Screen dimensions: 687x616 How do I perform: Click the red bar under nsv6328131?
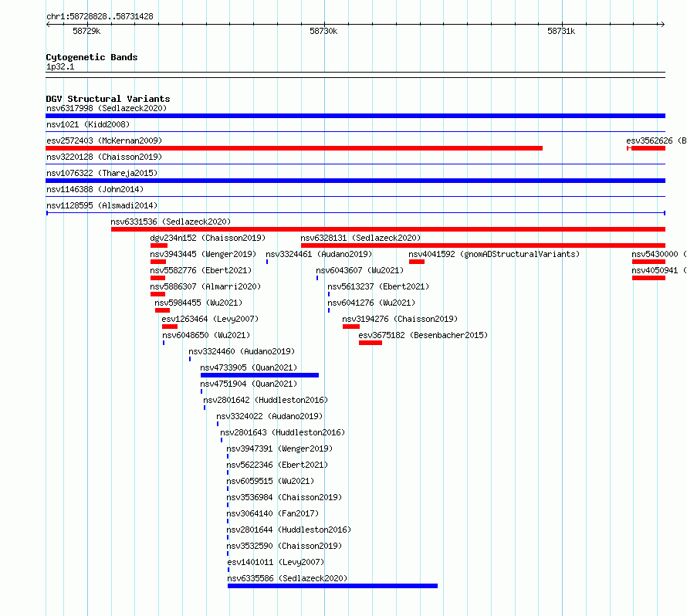483,245
